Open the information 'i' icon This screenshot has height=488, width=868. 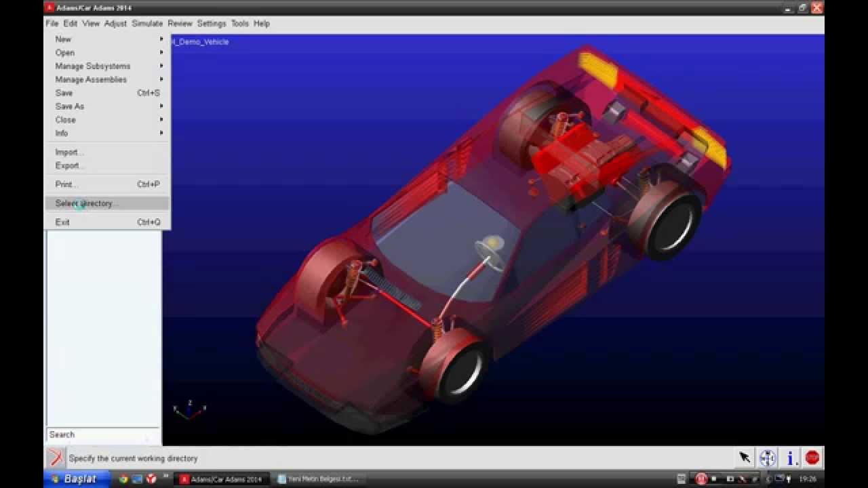click(x=790, y=458)
